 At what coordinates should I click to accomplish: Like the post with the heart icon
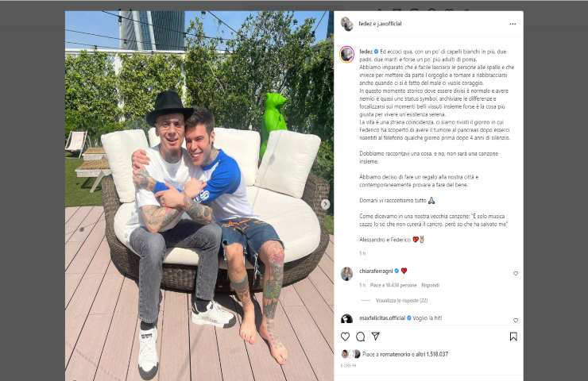(345, 337)
